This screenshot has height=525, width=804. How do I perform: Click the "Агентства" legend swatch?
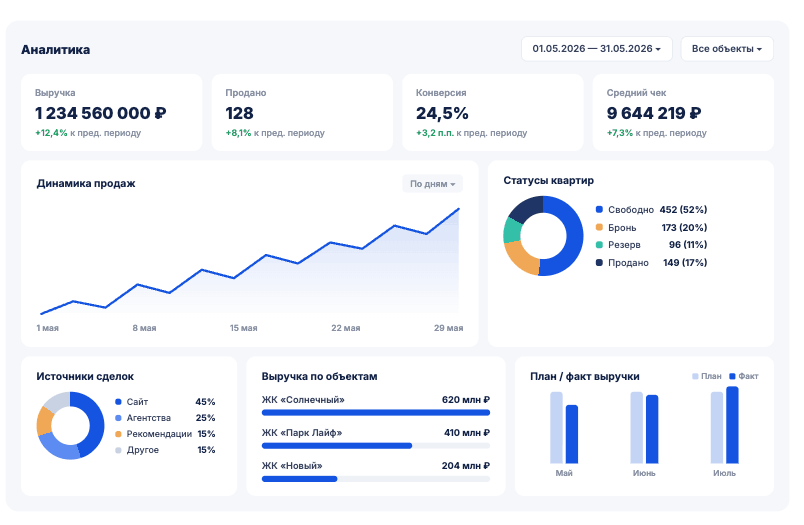pos(118,418)
